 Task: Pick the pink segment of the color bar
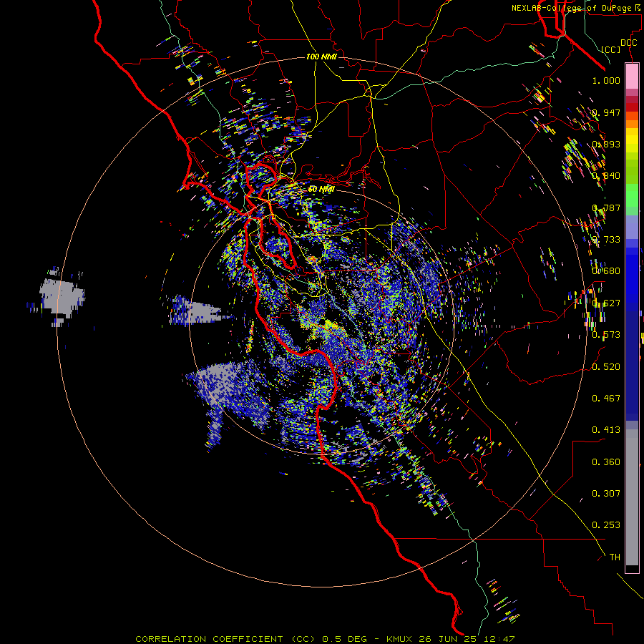[632, 77]
